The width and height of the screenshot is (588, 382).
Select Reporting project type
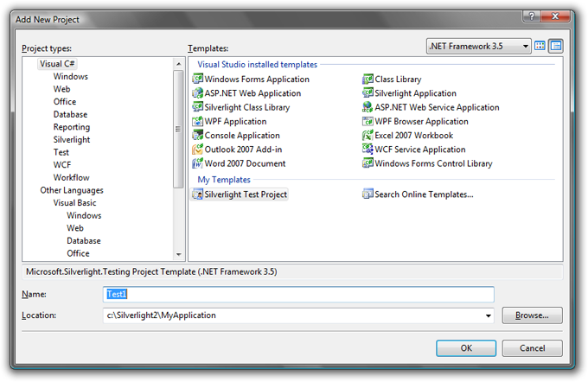[x=72, y=127]
